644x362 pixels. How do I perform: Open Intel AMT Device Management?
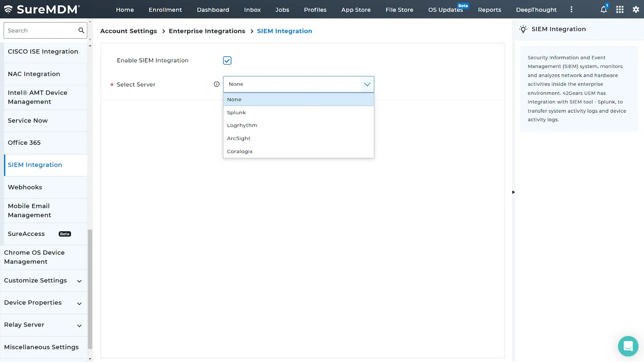(45, 97)
